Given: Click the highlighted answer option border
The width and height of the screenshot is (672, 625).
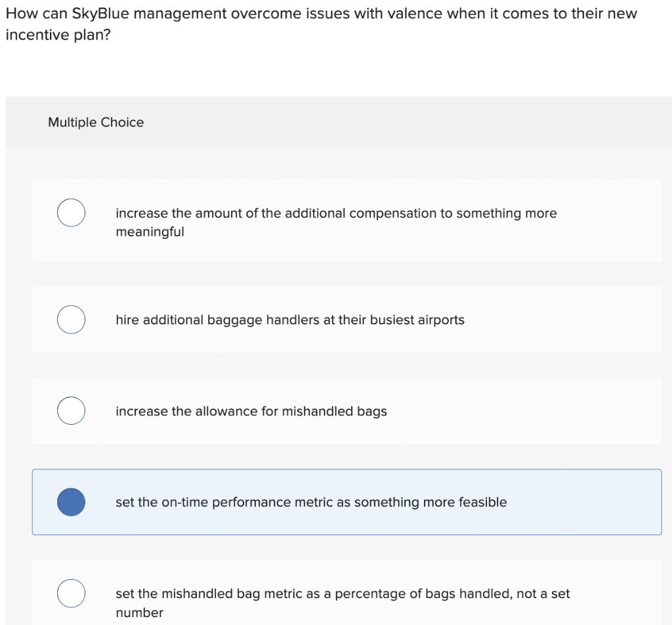Looking at the screenshot, I should [x=347, y=469].
